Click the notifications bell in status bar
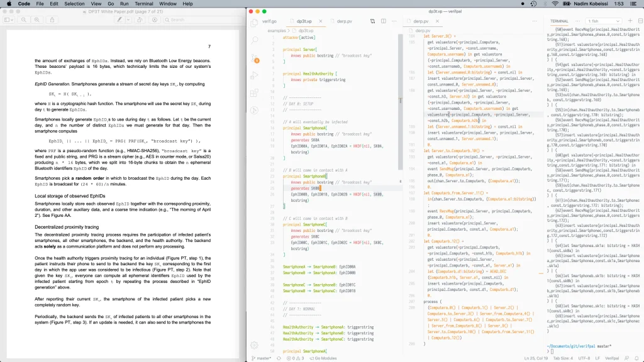Viewport: 644px width, 362px height. [x=636, y=358]
